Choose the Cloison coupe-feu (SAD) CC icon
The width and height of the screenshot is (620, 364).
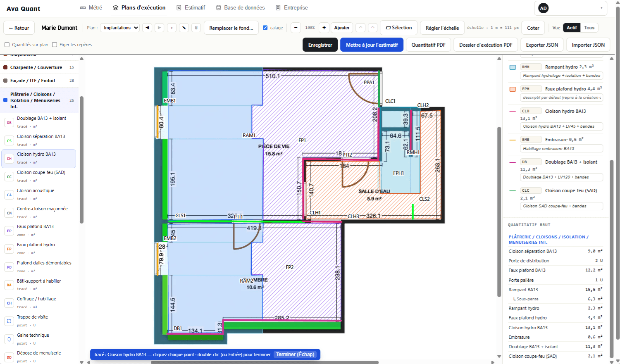pos(9,176)
